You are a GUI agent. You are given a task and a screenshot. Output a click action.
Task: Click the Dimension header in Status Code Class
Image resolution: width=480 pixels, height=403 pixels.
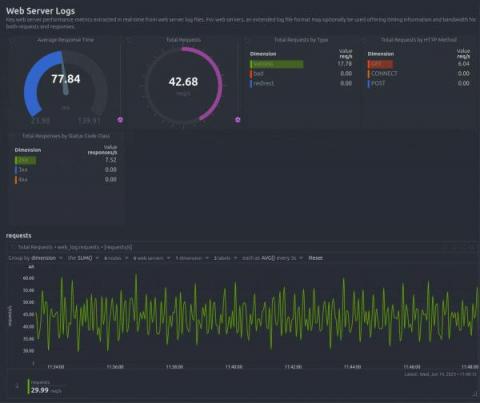click(28, 150)
